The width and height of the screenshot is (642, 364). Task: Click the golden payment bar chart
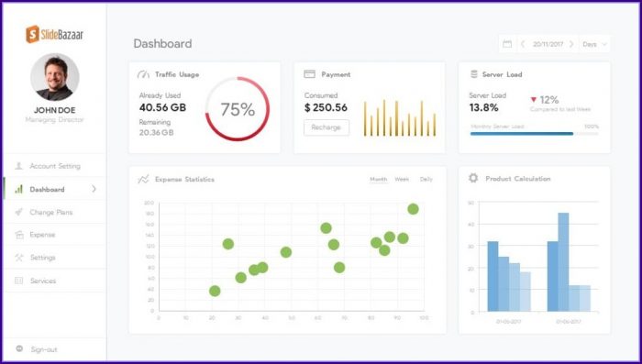click(x=400, y=118)
